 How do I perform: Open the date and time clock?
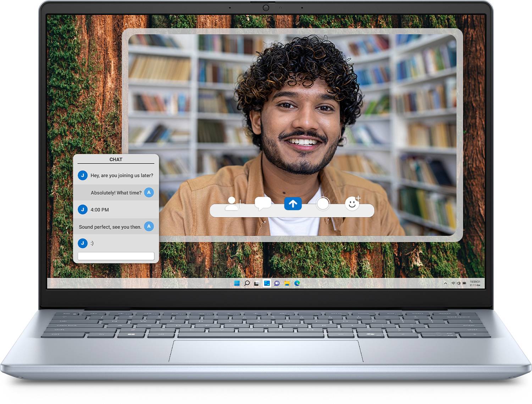click(x=475, y=283)
